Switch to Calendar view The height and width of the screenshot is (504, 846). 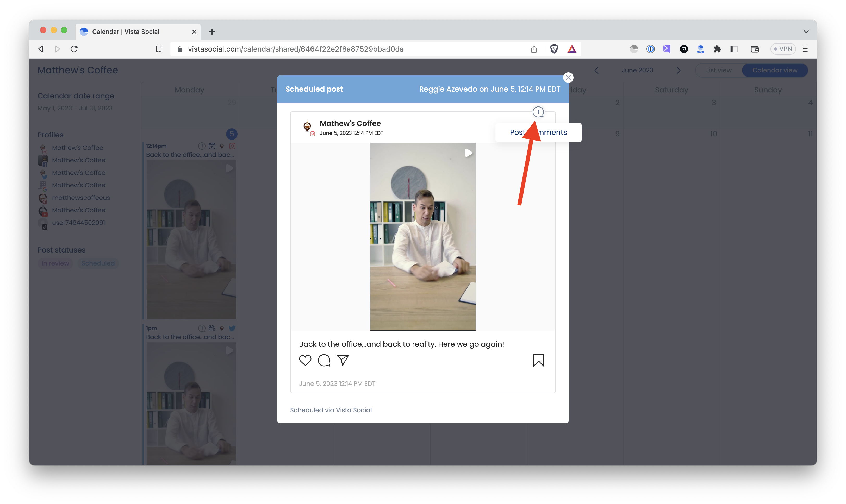coord(775,70)
